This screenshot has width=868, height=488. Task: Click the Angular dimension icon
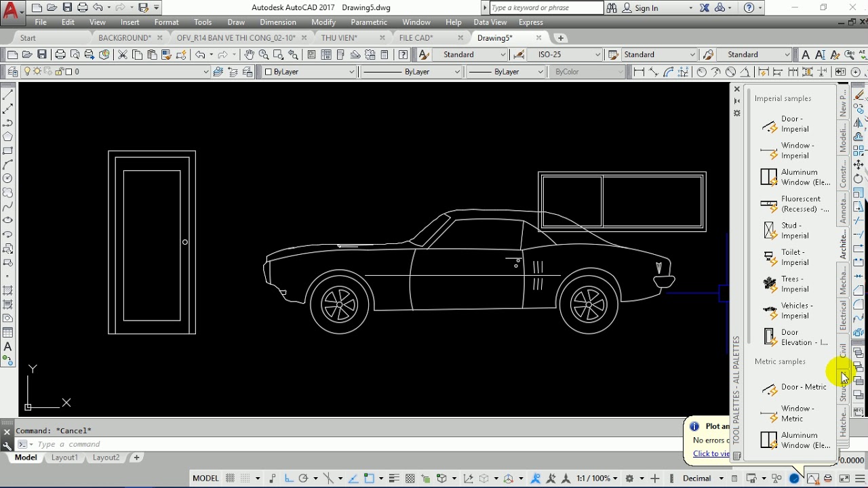(x=745, y=72)
